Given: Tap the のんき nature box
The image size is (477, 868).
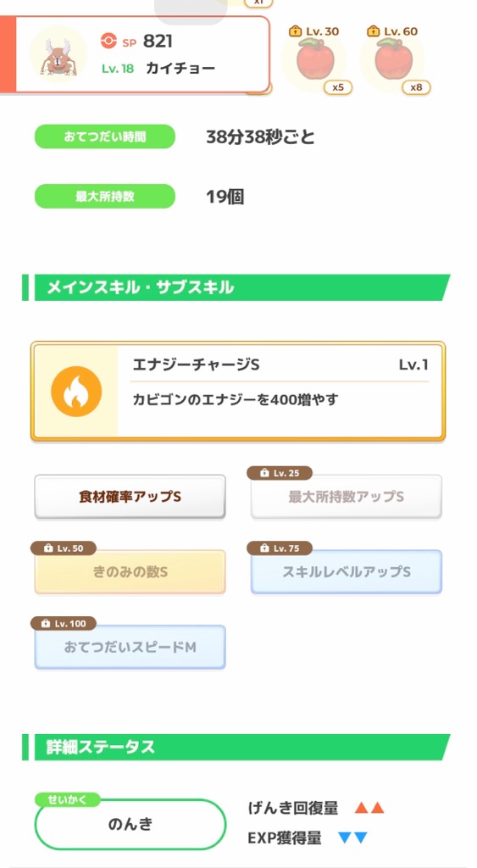Looking at the screenshot, I should click(130, 824).
